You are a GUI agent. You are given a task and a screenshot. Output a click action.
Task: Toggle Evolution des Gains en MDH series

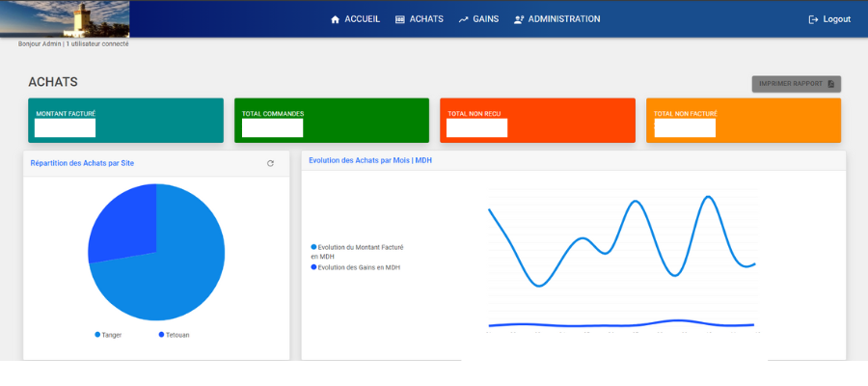coord(313,267)
